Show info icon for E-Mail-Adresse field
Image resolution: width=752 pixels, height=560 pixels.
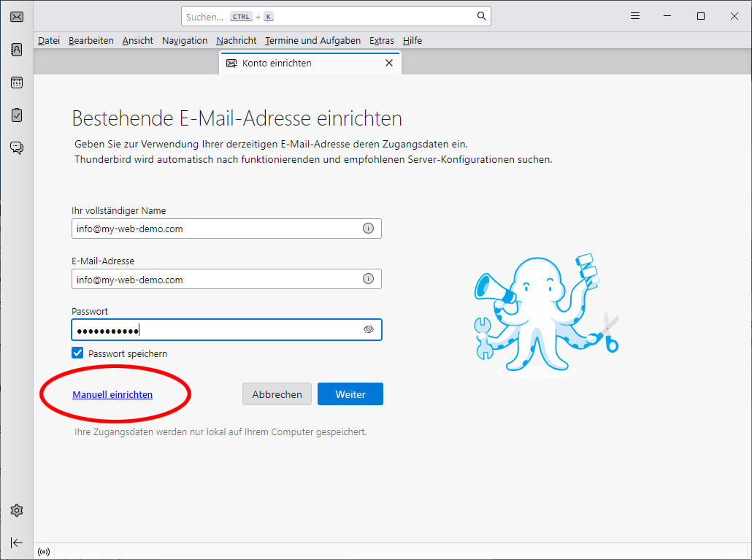368,279
